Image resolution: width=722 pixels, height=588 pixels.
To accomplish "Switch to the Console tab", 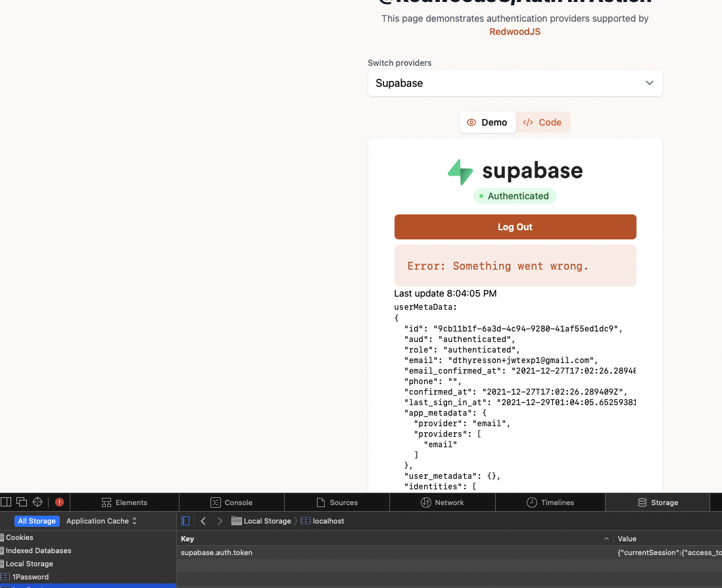I will pyautogui.click(x=231, y=502).
